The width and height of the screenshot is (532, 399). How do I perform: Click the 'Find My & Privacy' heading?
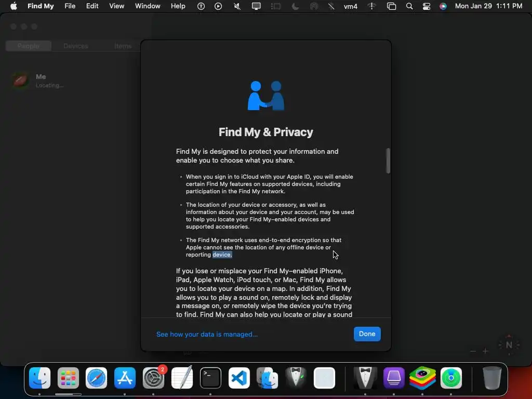coord(265,132)
